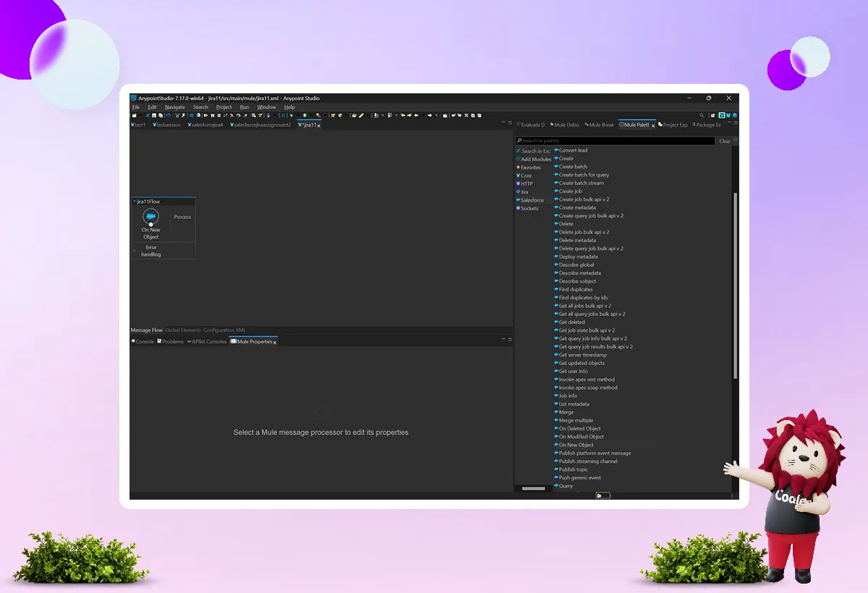Close the jira11 editor tab
Screen dimensions: 868x593
(x=319, y=125)
